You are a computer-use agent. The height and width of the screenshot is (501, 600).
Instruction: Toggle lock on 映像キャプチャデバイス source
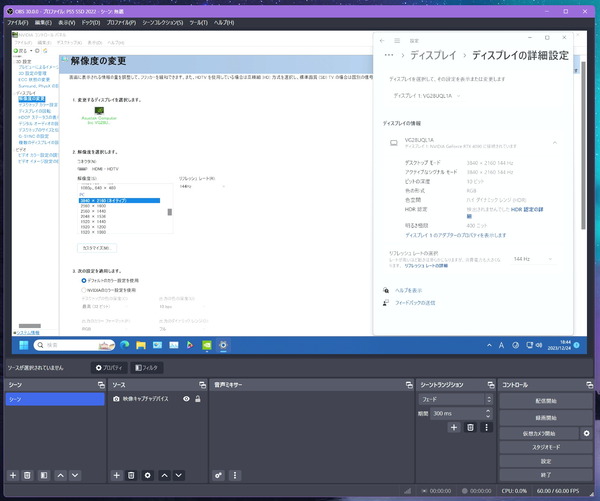coord(197,399)
